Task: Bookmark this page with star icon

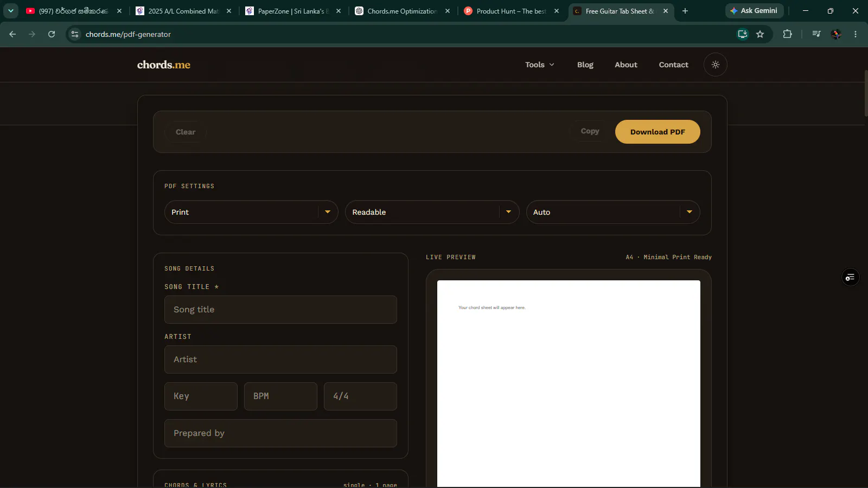Action: 760,34
